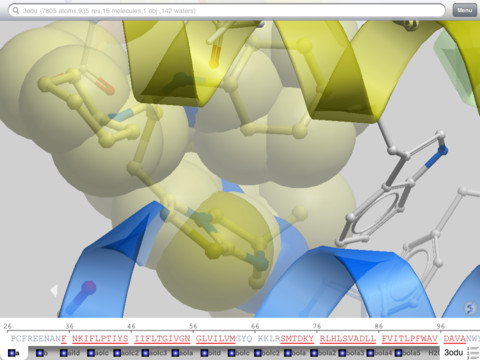Click the search magnifier icon
480x360 pixels.
point(15,11)
